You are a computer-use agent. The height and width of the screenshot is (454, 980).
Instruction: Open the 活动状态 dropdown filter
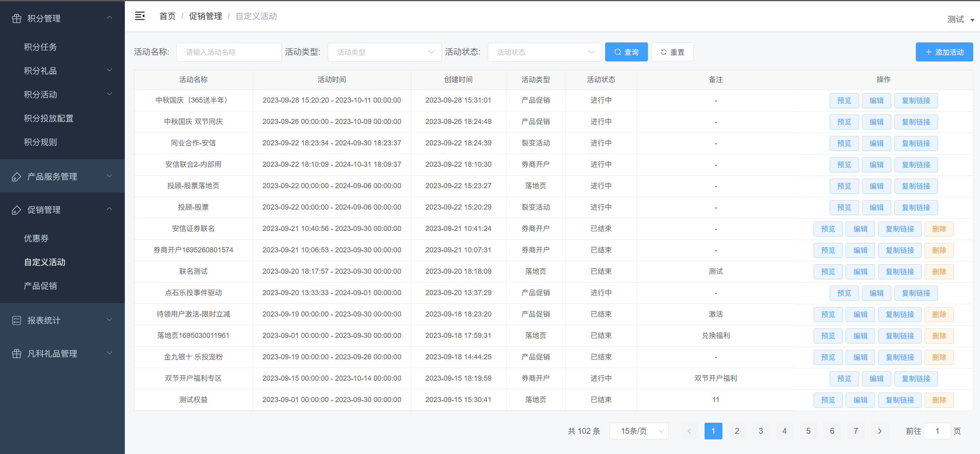544,52
